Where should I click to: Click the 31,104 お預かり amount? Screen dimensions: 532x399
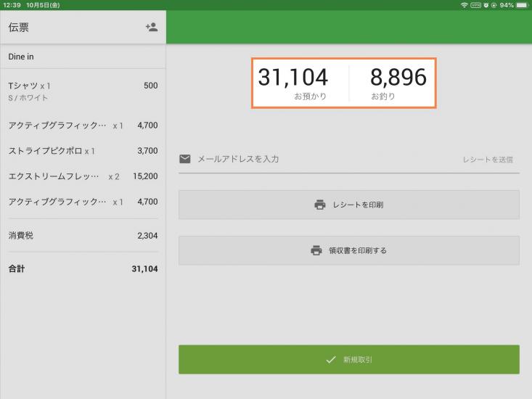pos(293,83)
